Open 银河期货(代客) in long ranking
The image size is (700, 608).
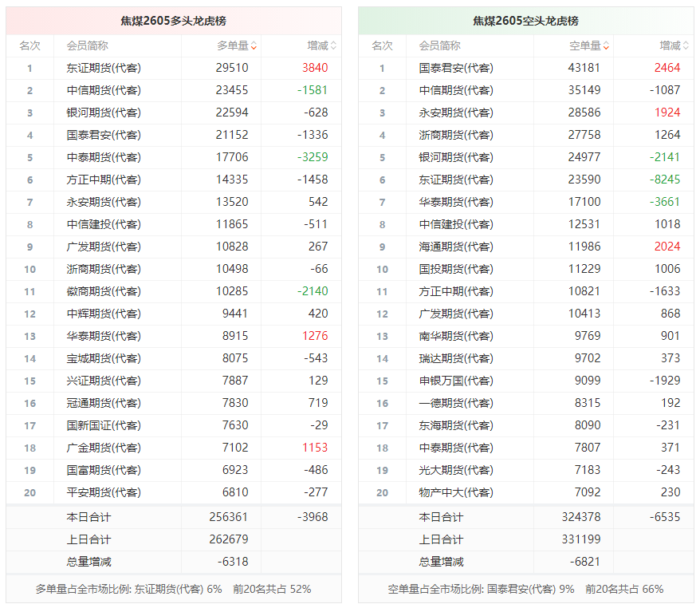pos(104,113)
